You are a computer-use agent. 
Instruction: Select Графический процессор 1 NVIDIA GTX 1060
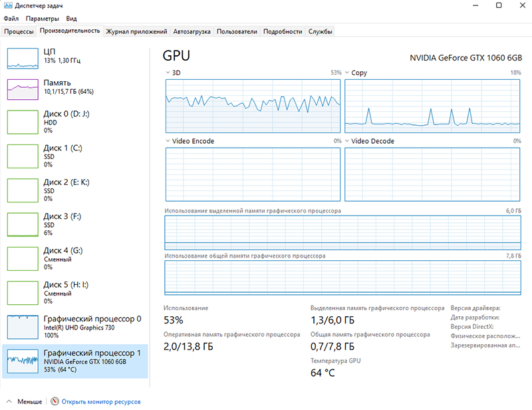pos(75,361)
